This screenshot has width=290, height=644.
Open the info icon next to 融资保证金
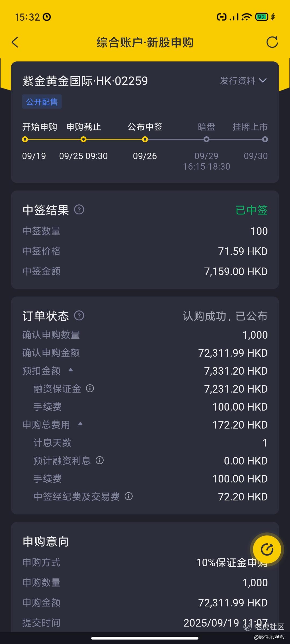point(90,388)
